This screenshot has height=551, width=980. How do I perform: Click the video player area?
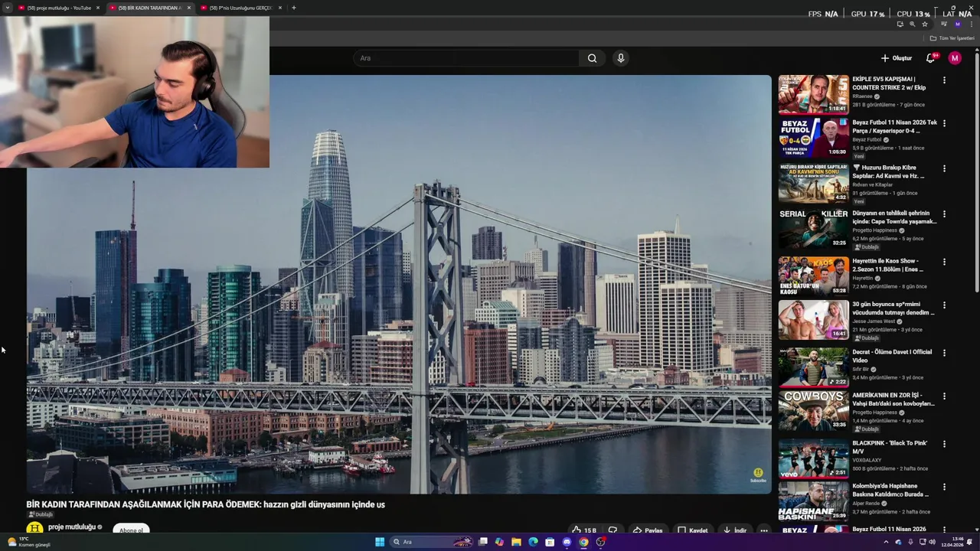(399, 284)
